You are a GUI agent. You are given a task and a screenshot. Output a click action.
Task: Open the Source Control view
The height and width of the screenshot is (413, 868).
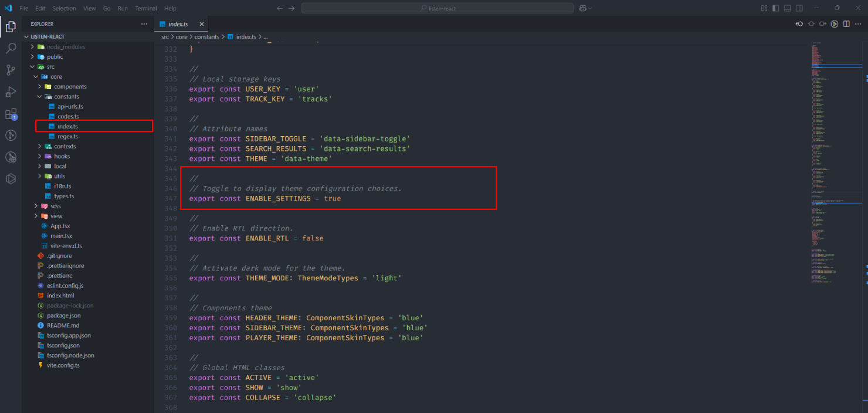(11, 70)
